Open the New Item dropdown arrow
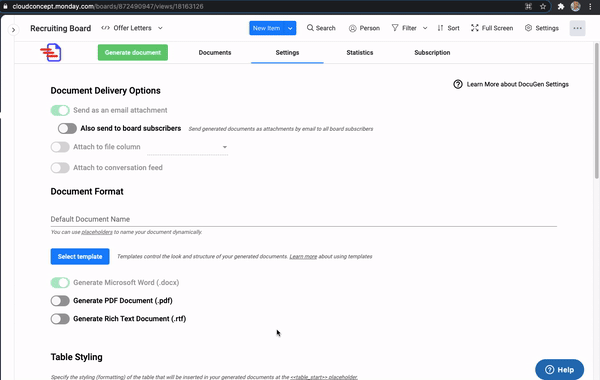Screen dimensions: 600x380 pos(290,28)
